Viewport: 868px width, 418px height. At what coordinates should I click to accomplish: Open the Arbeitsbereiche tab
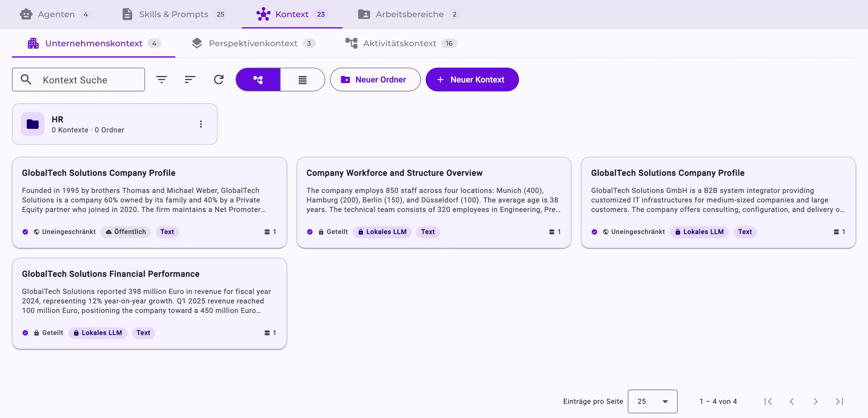(x=409, y=14)
